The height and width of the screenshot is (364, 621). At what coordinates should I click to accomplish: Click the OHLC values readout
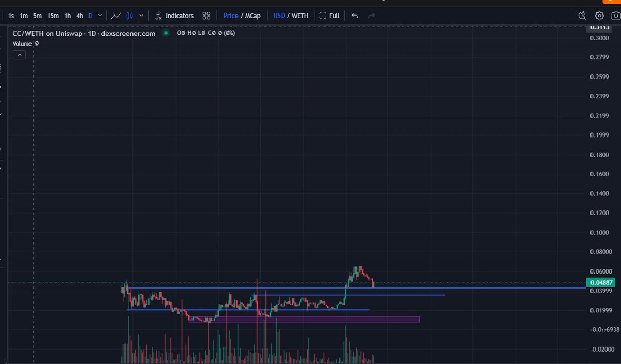click(206, 33)
